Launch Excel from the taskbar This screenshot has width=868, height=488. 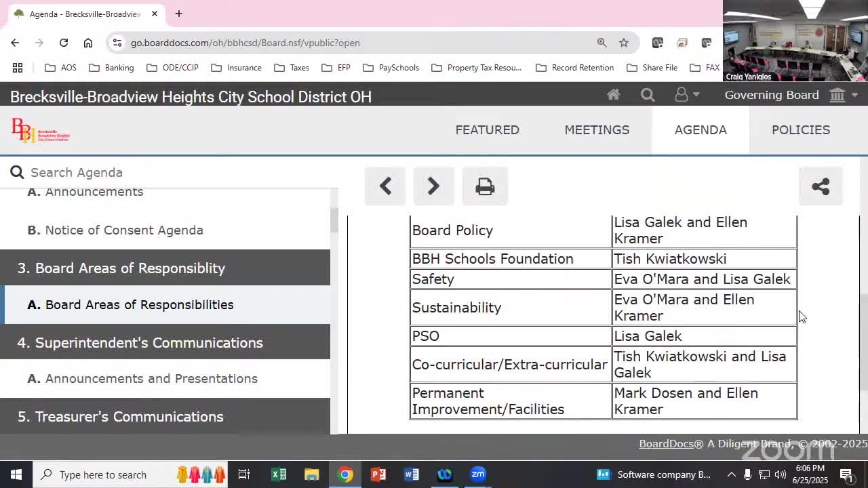[x=279, y=474]
